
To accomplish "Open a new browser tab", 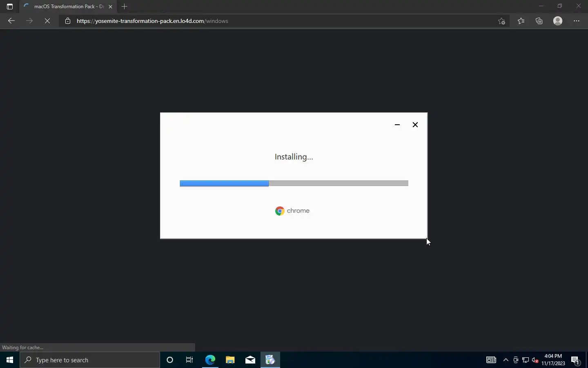I will point(125,7).
